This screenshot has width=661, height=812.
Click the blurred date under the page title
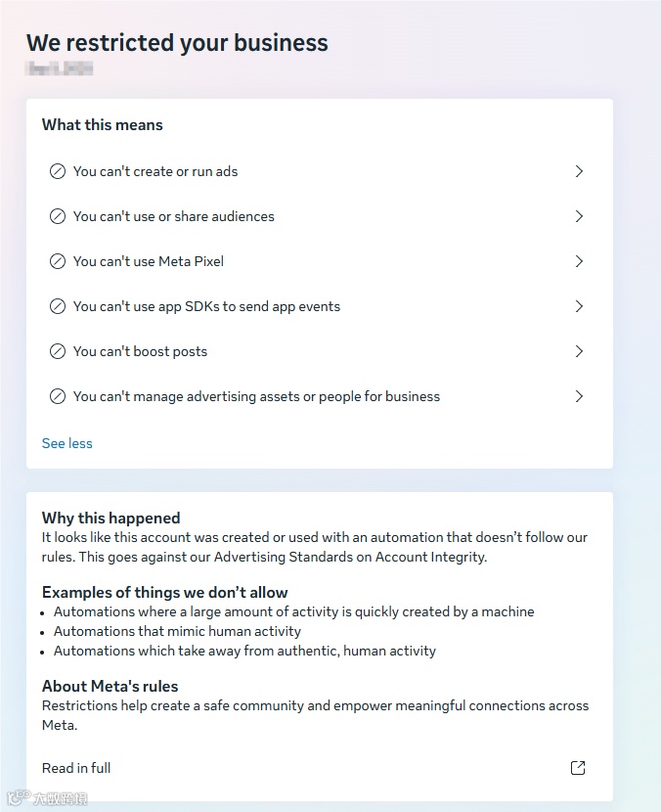pyautogui.click(x=60, y=68)
